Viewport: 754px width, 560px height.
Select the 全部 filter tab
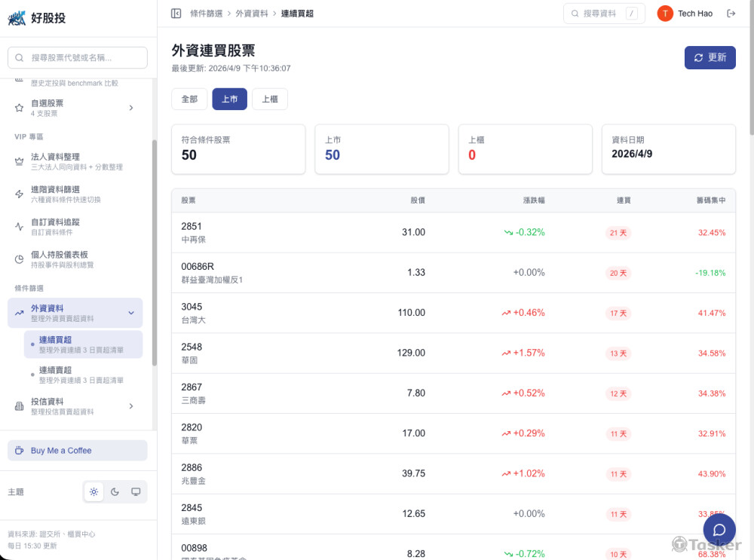tap(189, 99)
